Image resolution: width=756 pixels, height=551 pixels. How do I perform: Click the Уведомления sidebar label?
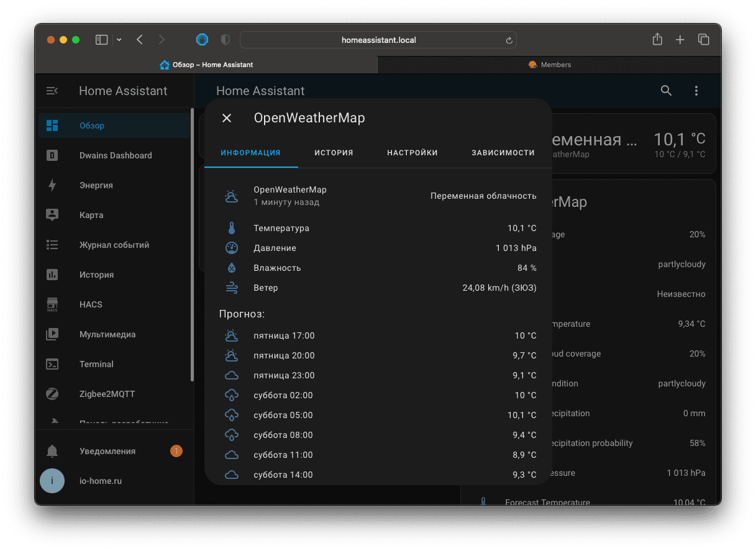coord(107,451)
